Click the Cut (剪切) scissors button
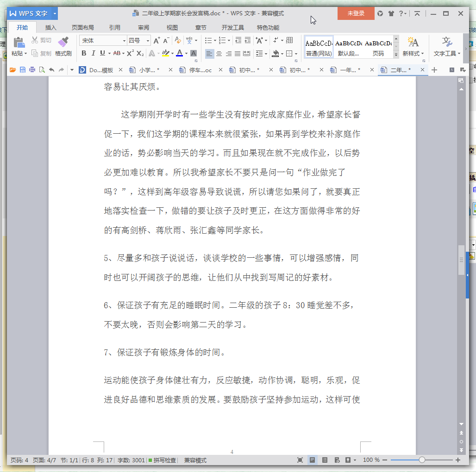The width and height of the screenshot is (476, 472). 41,40
